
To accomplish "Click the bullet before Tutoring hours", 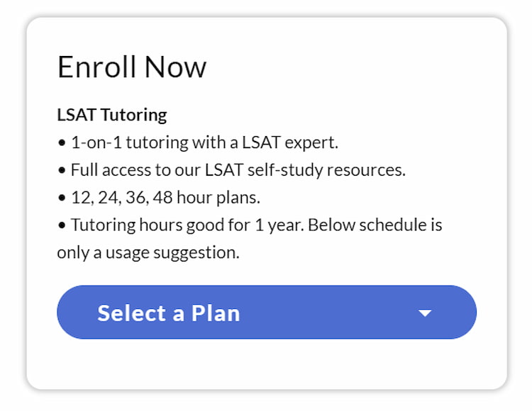I will click(x=62, y=225).
